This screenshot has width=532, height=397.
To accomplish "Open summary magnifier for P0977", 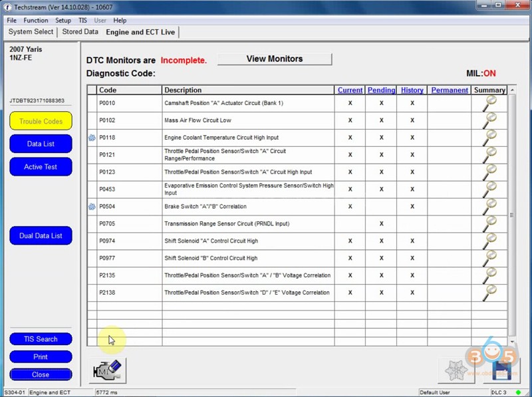I will click(489, 259).
